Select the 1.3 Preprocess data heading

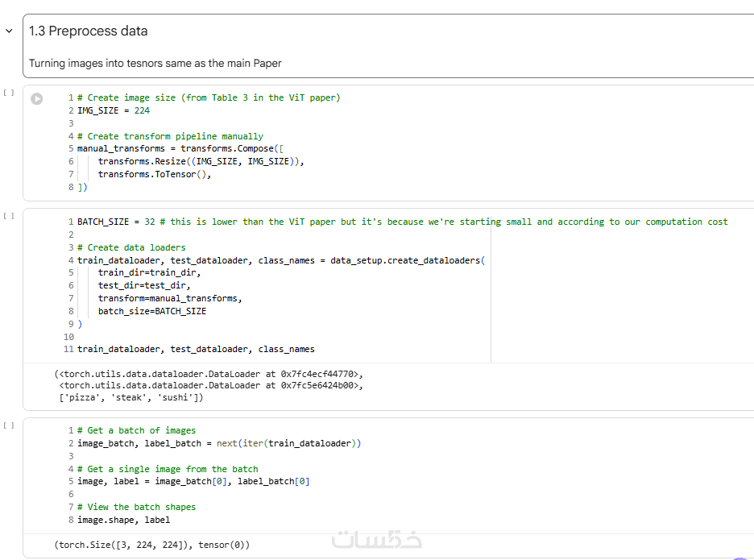point(89,31)
